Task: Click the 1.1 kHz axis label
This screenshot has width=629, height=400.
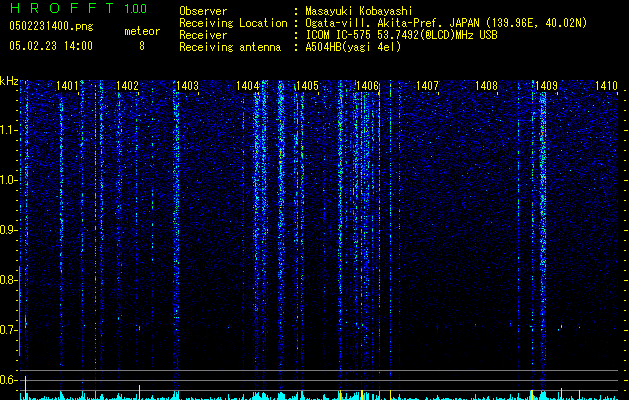Action: tap(9, 130)
